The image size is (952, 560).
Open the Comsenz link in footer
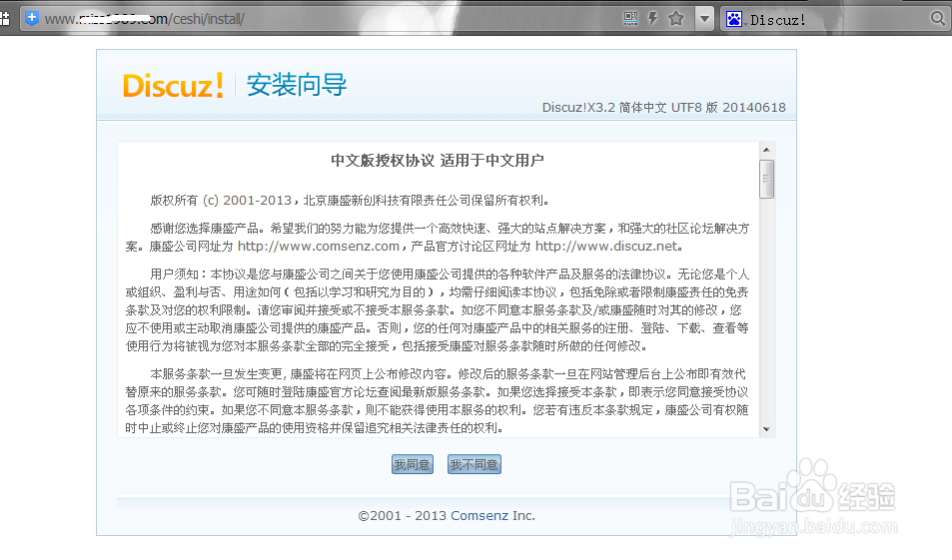(x=479, y=516)
